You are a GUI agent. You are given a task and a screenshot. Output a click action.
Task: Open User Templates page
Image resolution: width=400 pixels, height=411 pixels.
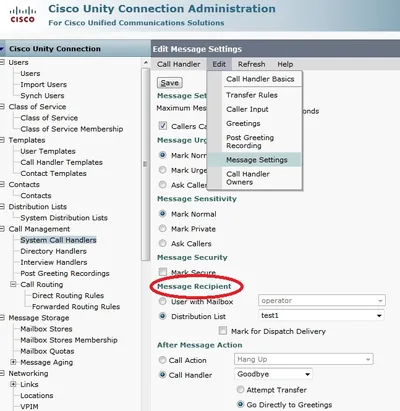[48, 151]
